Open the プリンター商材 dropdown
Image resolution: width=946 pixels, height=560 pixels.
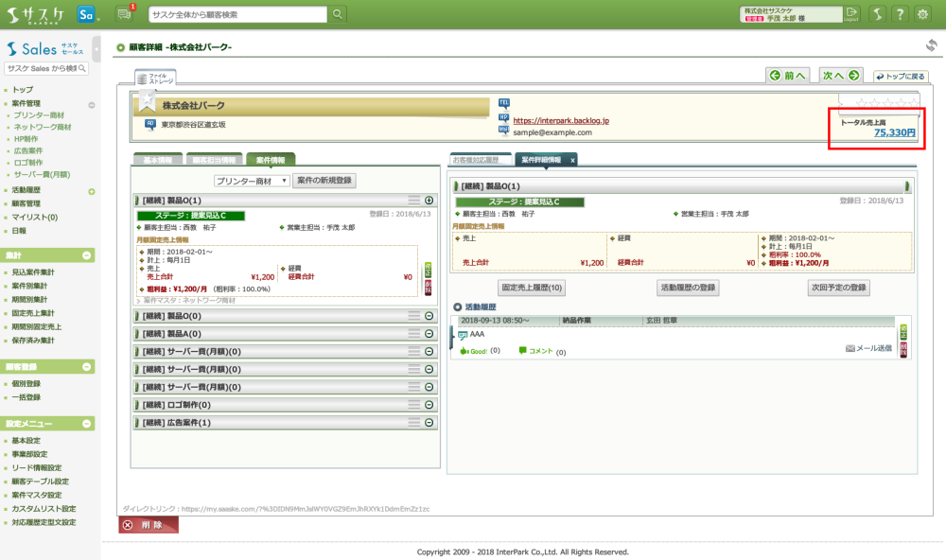point(252,181)
